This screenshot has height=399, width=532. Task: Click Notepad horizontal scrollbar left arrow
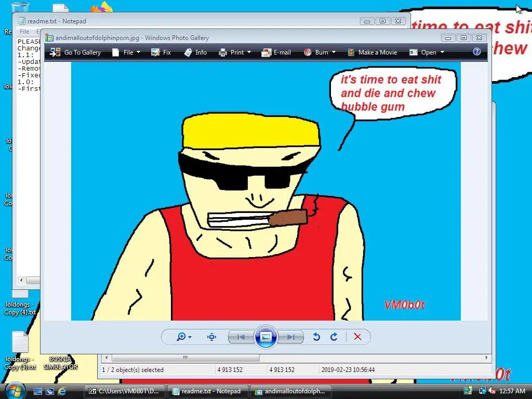[x=21, y=280]
